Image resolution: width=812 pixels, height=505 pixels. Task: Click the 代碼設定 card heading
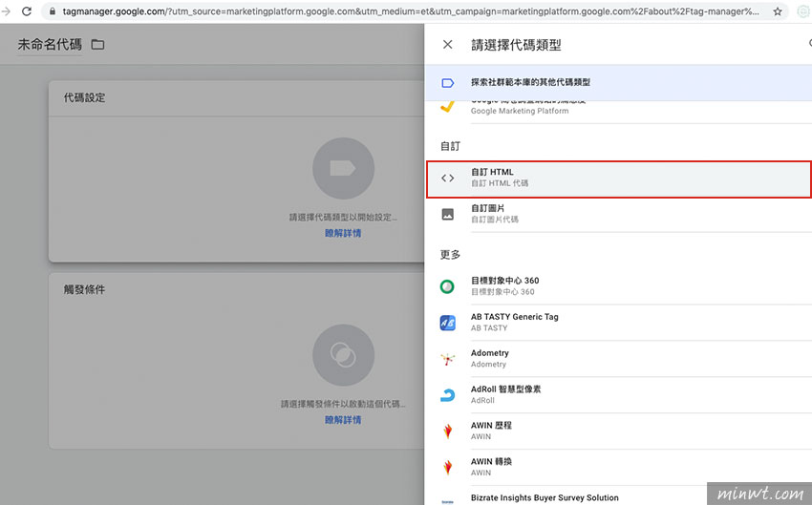click(x=84, y=97)
